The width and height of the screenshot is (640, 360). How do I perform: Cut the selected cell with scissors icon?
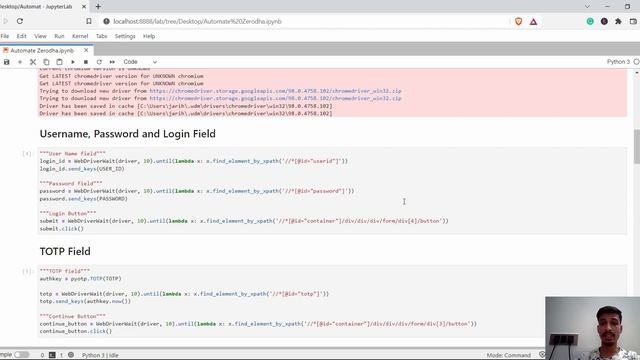33,62
